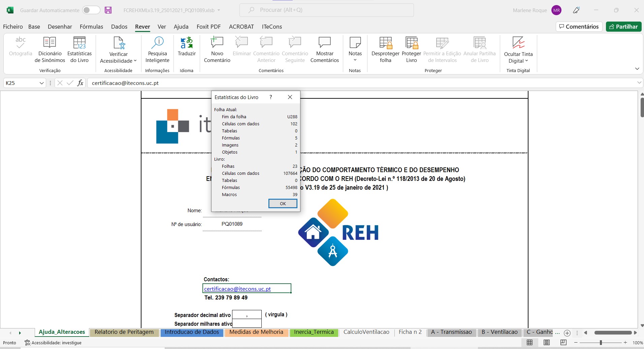Image resolution: width=644 pixels, height=349 pixels.
Task: Open Name Box dropdown arrow
Action: [x=41, y=83]
